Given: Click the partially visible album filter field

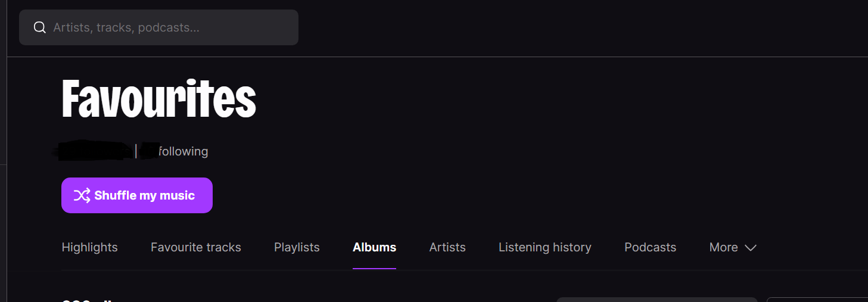Looking at the screenshot, I should [x=657, y=300].
